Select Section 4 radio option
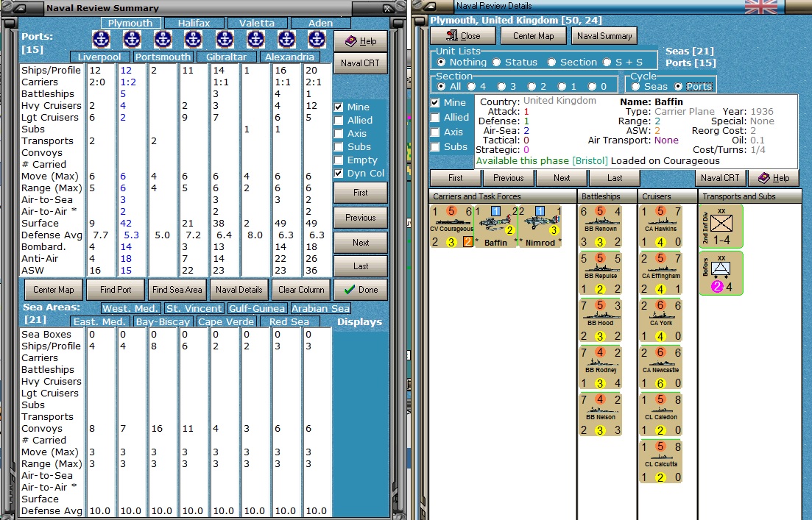The width and height of the screenshot is (812, 520). (x=471, y=86)
